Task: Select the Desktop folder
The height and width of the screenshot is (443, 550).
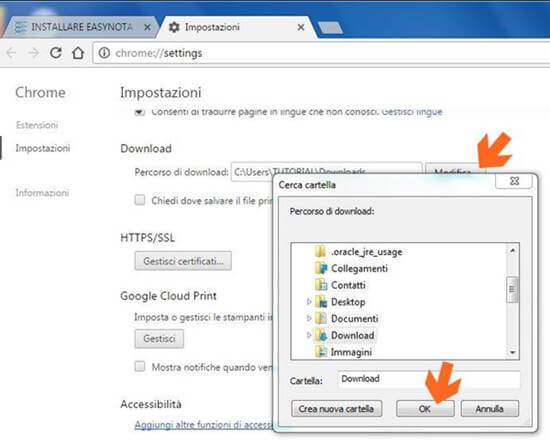Action: click(348, 302)
